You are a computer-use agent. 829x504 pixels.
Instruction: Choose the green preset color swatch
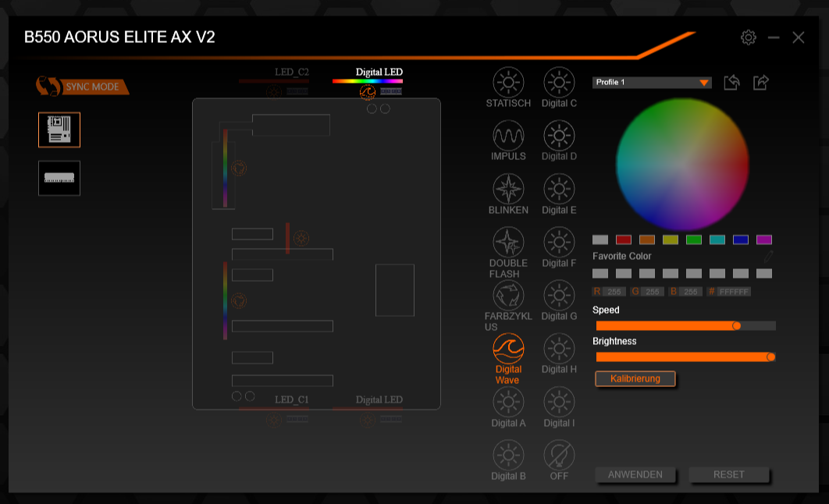(694, 240)
